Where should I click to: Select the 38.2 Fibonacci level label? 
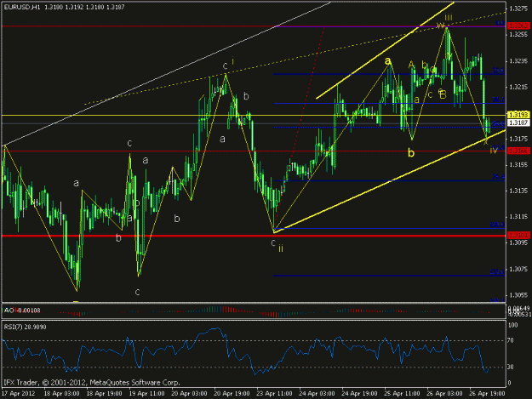[499, 100]
